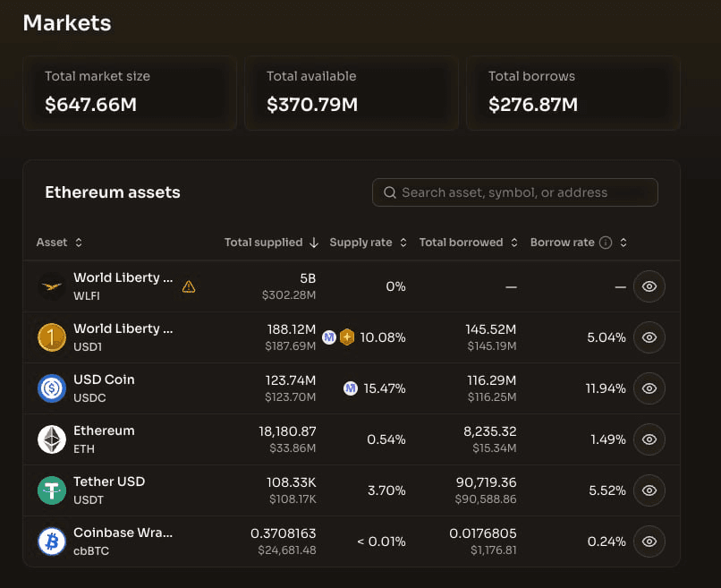Click the orange hexagon reward badge on USD1
Screen dimensions: 721x588
pyautogui.click(x=347, y=337)
